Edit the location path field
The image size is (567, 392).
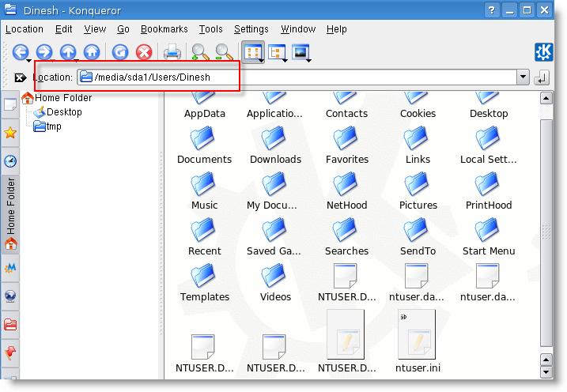pyautogui.click(x=297, y=77)
